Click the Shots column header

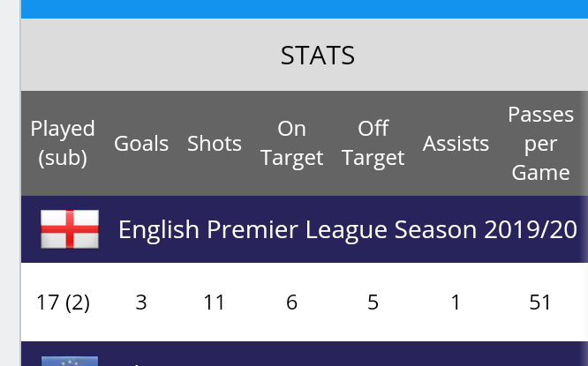click(x=215, y=144)
